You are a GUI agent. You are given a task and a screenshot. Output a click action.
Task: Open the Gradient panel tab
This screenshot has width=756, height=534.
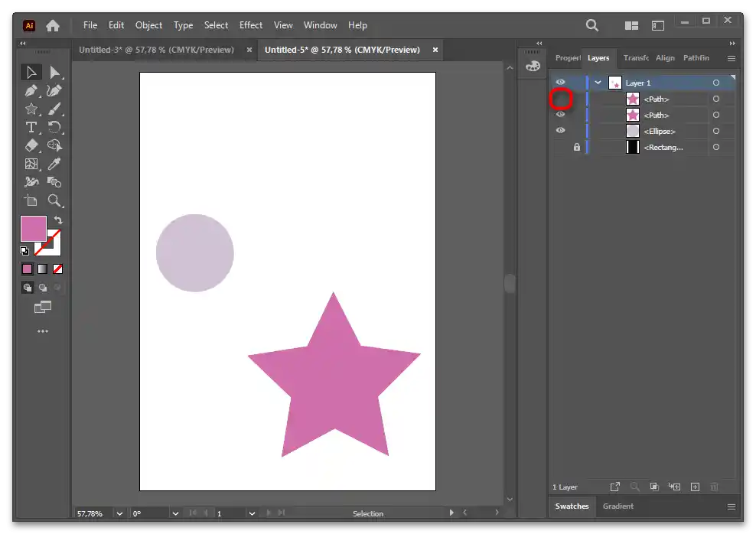(x=618, y=506)
